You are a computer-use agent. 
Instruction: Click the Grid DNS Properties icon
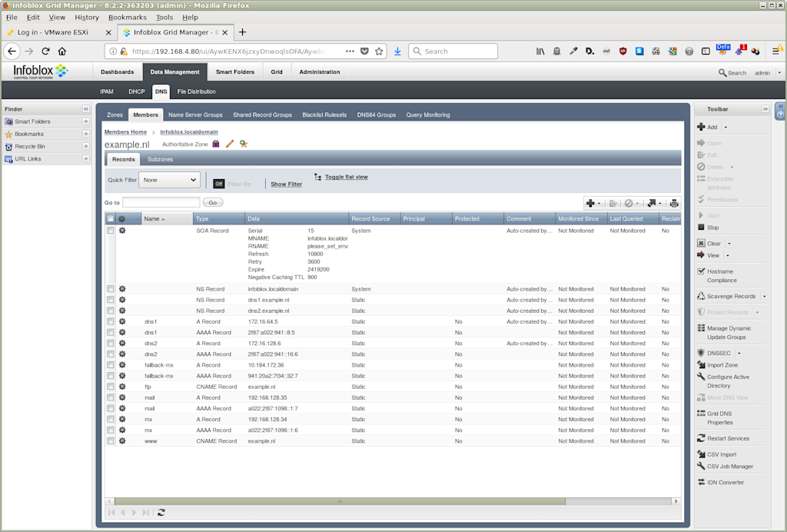pyautogui.click(x=701, y=414)
